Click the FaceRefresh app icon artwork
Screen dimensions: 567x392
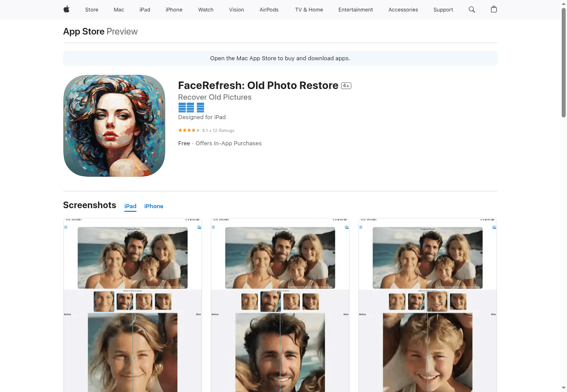(x=114, y=126)
